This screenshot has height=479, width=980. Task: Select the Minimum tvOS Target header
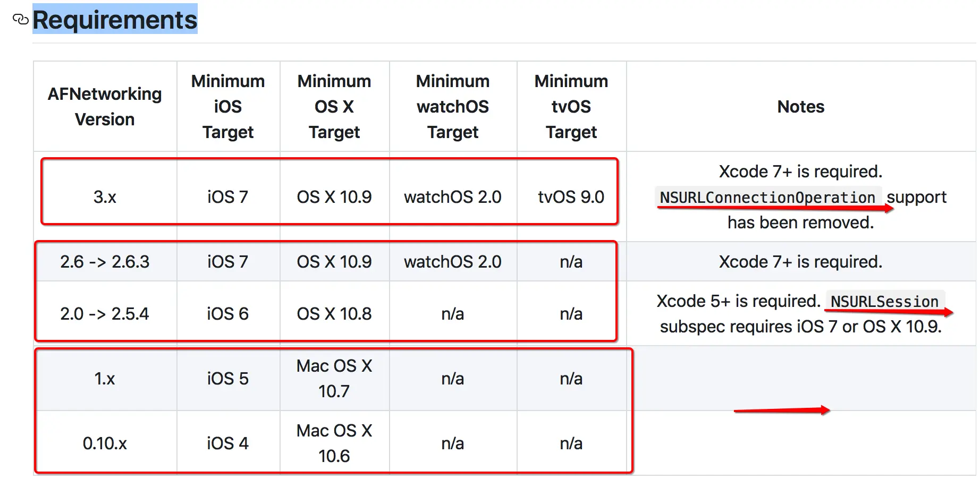pyautogui.click(x=571, y=107)
